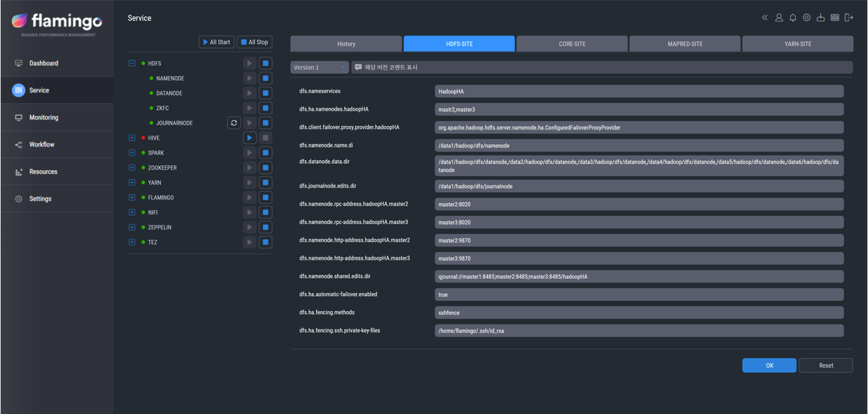Stop the ZEPPELIN service

pyautogui.click(x=265, y=227)
